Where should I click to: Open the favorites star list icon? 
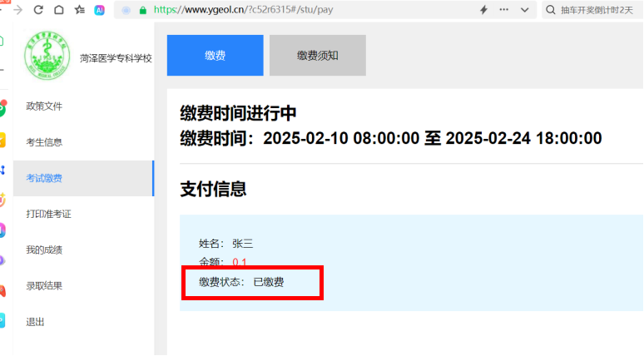tap(79, 10)
